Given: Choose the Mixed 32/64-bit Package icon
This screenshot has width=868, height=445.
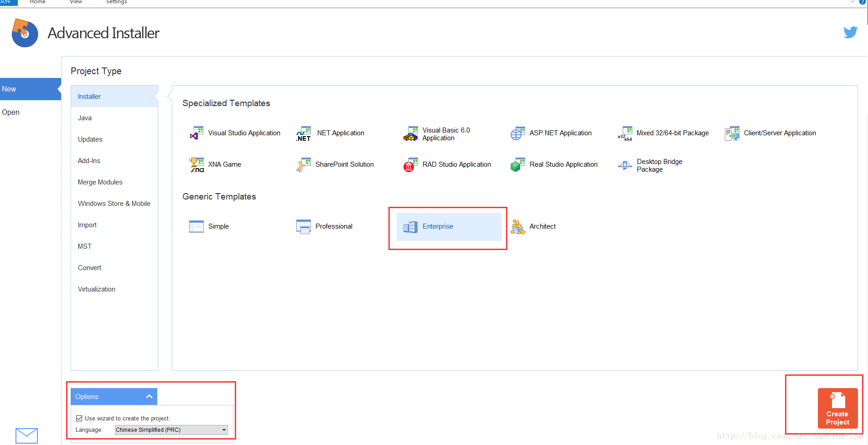Looking at the screenshot, I should (625, 133).
